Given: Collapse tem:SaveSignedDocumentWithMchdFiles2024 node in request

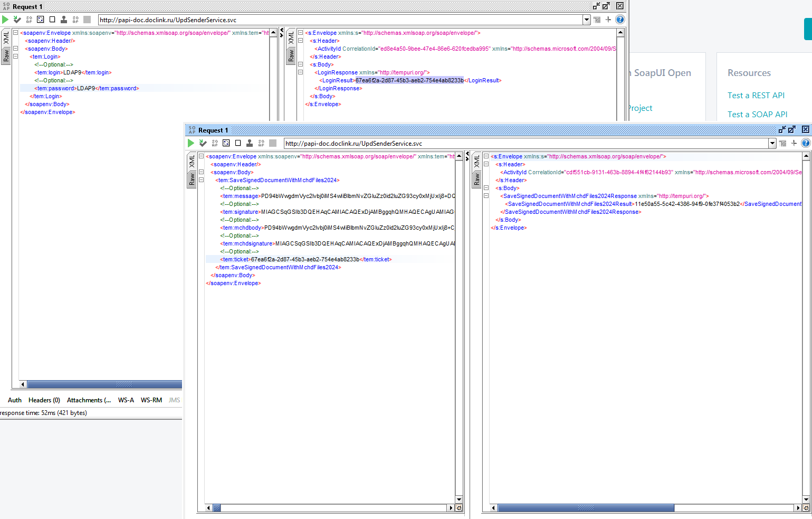Looking at the screenshot, I should tap(201, 180).
